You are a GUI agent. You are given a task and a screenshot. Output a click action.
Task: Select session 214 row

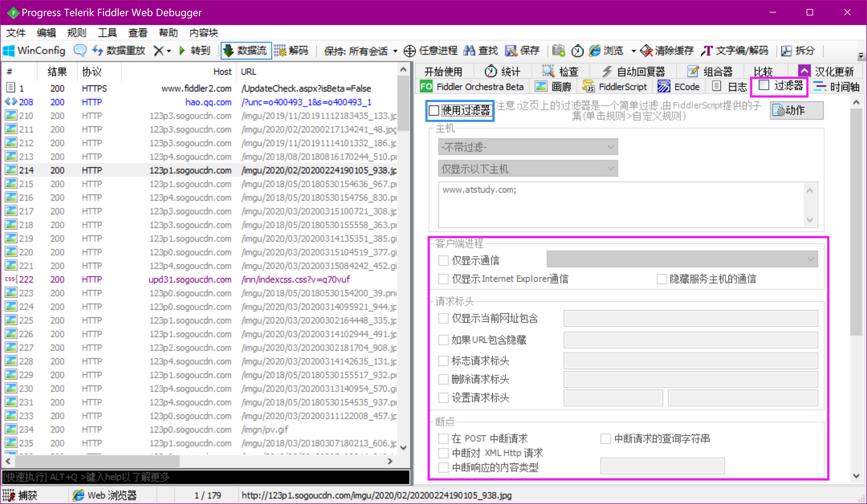click(201, 170)
